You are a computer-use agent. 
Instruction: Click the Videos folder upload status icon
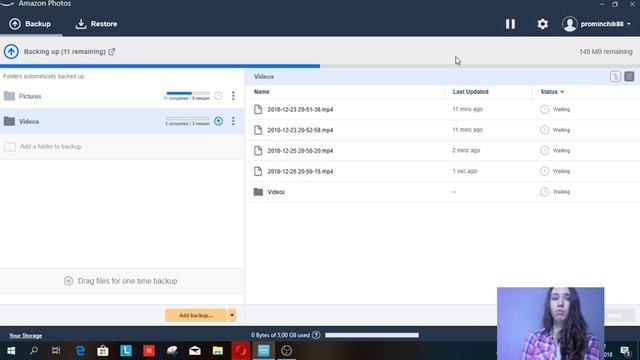click(218, 121)
